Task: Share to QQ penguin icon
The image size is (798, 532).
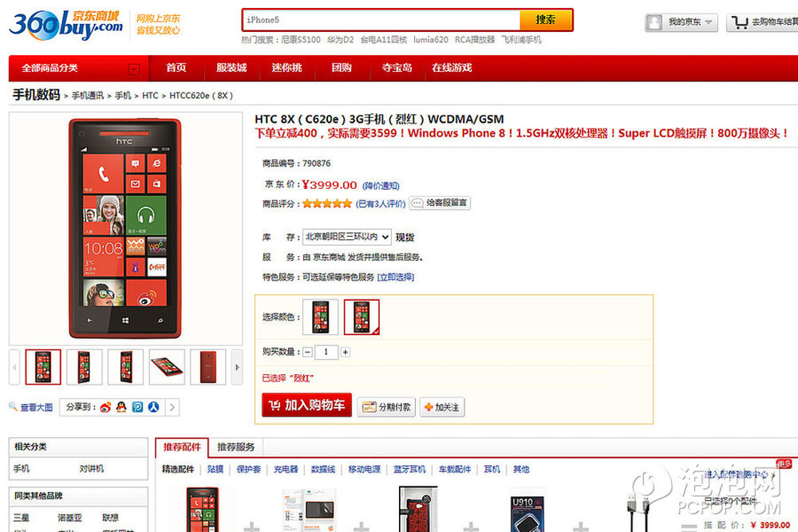Action: [121, 407]
